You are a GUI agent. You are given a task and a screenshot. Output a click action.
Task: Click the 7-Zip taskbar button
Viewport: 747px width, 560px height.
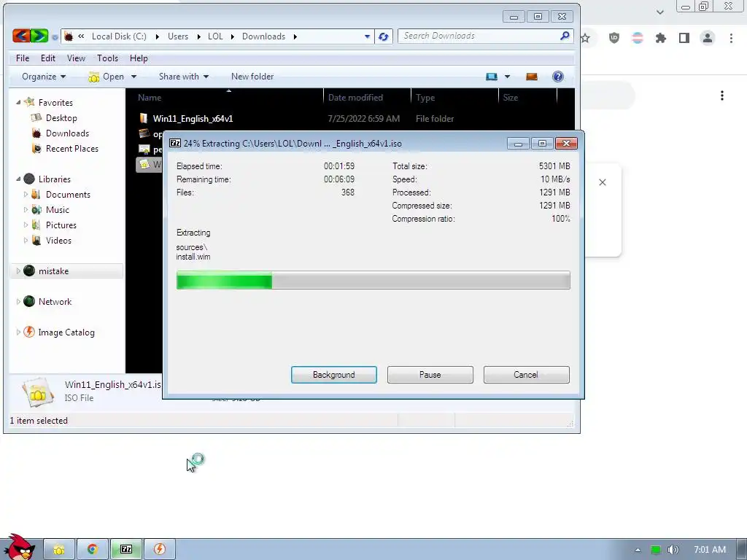tap(126, 550)
